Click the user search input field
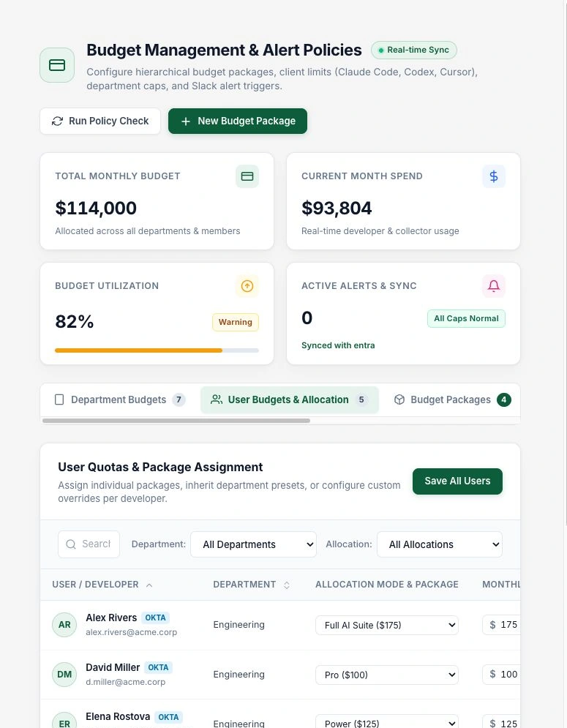The image size is (567, 728). click(x=89, y=544)
